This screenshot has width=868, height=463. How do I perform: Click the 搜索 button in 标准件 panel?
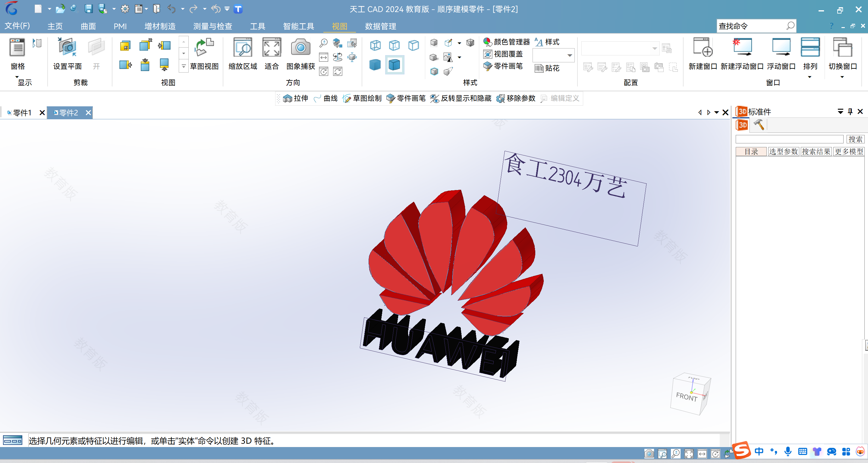[x=855, y=139]
